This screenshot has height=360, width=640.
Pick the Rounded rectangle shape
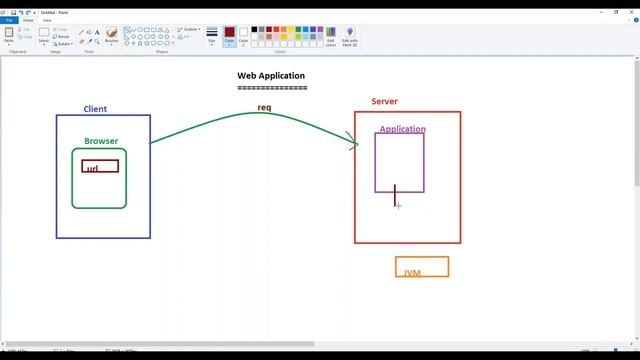click(x=153, y=30)
